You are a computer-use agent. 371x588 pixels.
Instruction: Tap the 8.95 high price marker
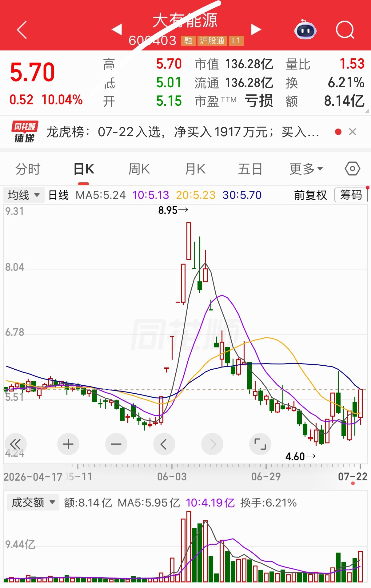[x=173, y=210]
